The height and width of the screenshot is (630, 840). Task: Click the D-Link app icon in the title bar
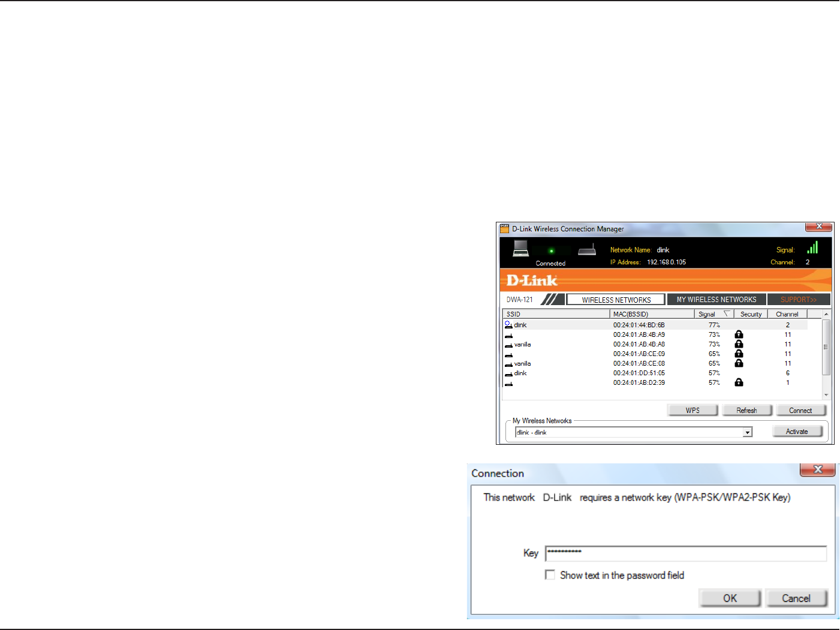point(504,228)
